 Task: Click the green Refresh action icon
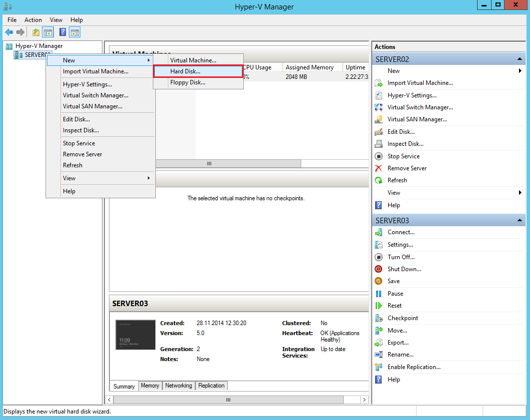pyautogui.click(x=379, y=180)
